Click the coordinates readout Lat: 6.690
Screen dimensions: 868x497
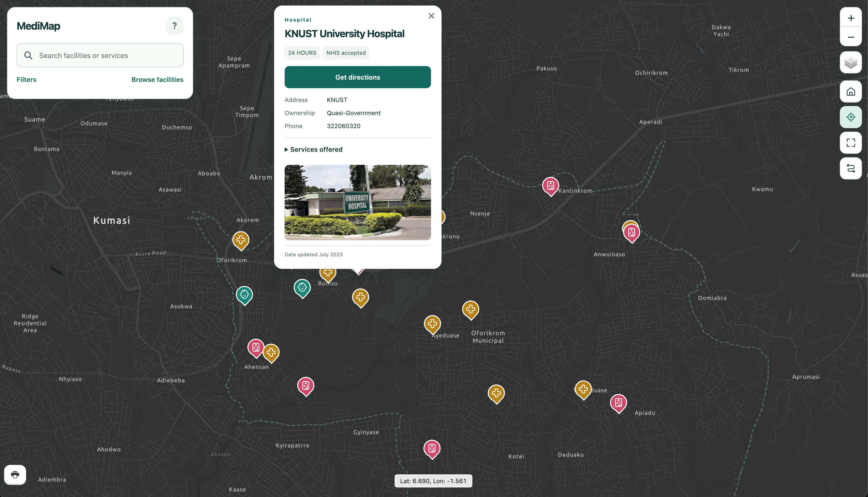pyautogui.click(x=433, y=481)
